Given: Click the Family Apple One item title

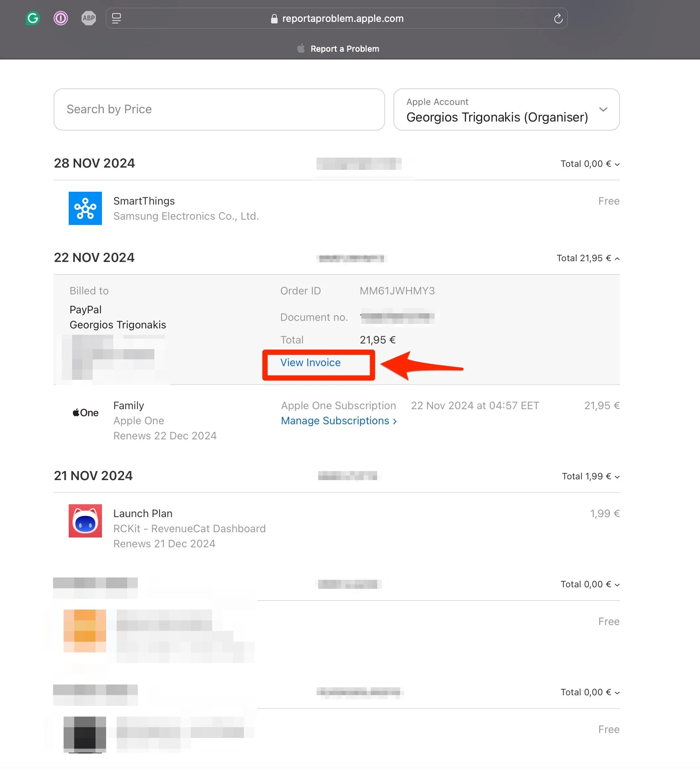Looking at the screenshot, I should point(129,405).
